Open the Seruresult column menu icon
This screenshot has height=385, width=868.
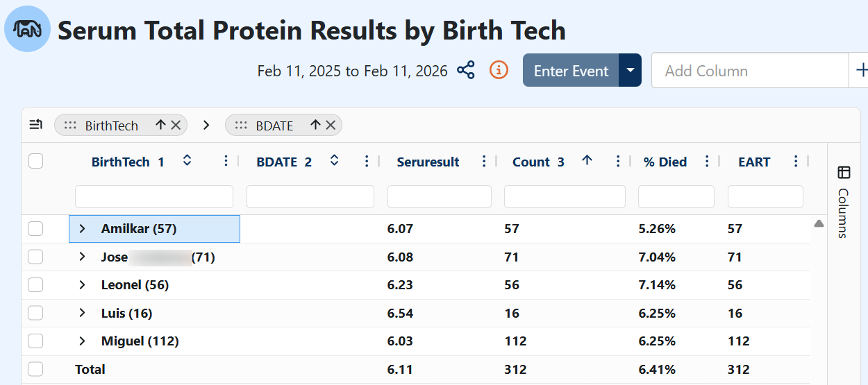[485, 162]
